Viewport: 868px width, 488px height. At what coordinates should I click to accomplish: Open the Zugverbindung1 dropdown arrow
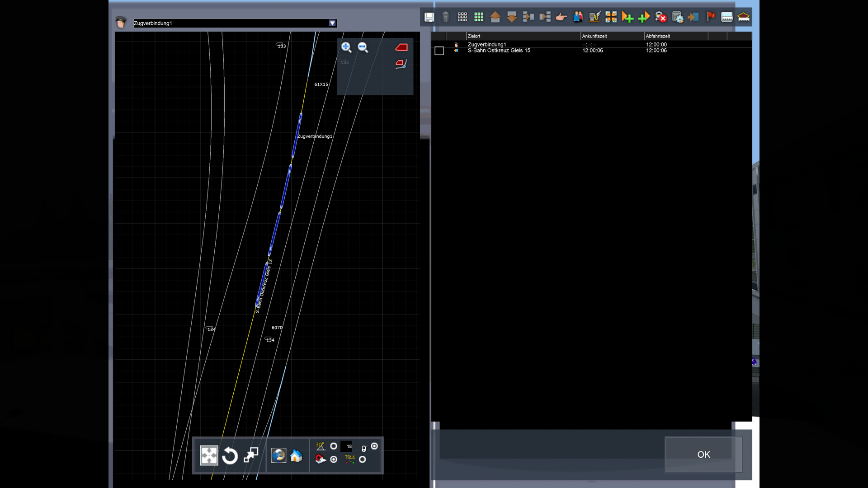tap(332, 23)
